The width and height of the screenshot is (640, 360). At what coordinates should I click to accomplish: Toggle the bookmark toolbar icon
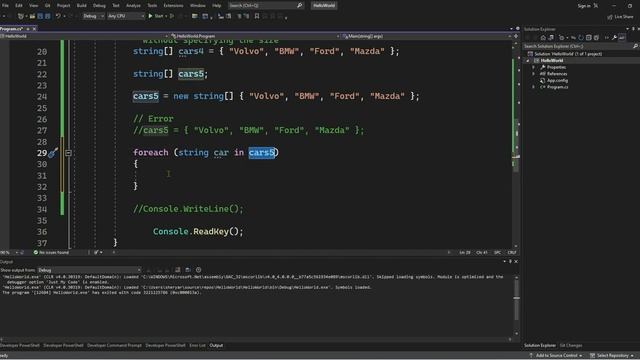tap(257, 16)
